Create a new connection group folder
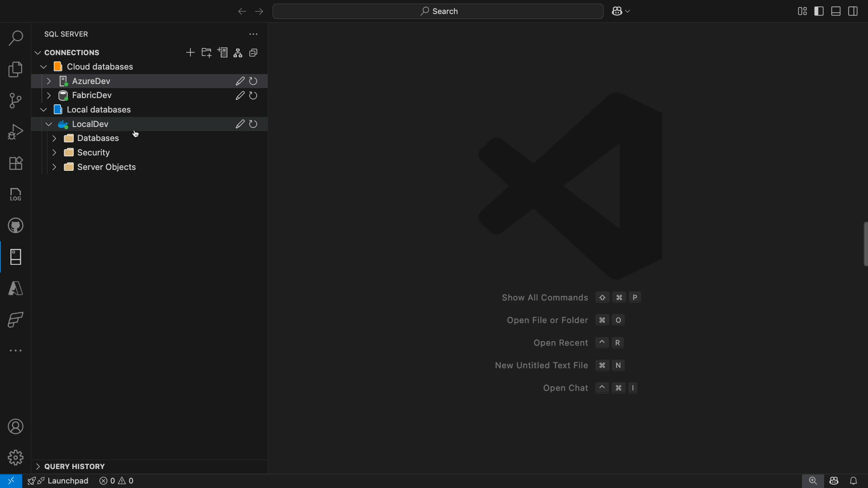Viewport: 868px width, 488px height. click(207, 53)
